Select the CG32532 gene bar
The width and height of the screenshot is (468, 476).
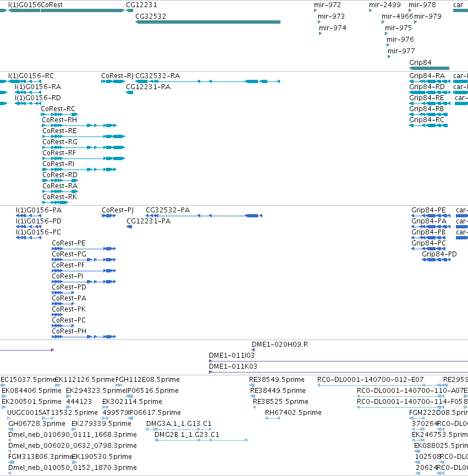[208, 22]
